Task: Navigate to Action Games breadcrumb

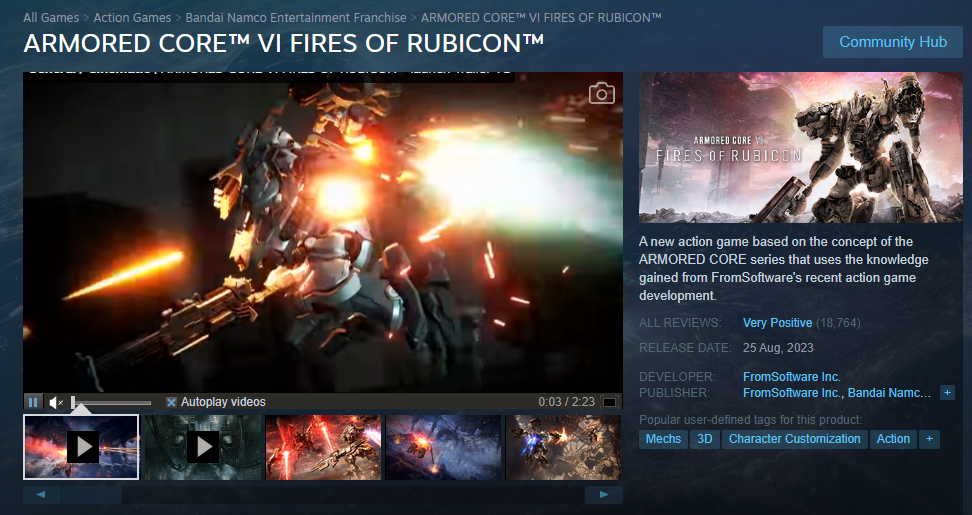Action: pos(133,18)
